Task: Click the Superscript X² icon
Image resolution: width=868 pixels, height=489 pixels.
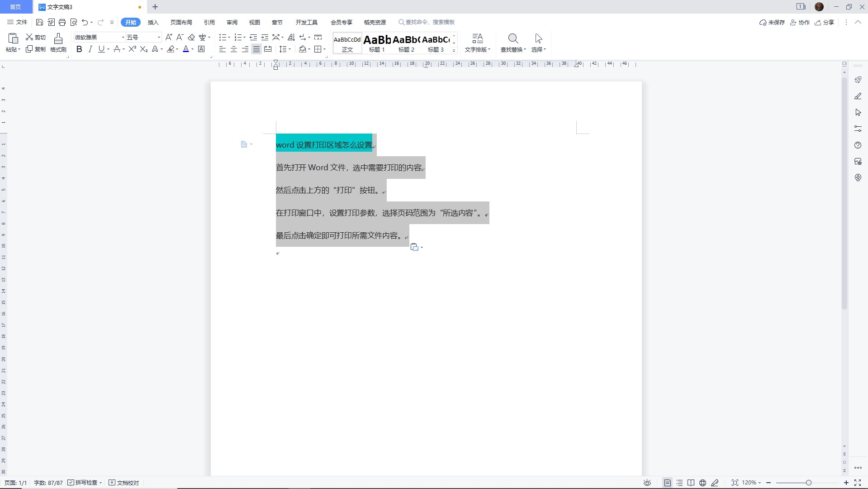Action: pyautogui.click(x=132, y=49)
